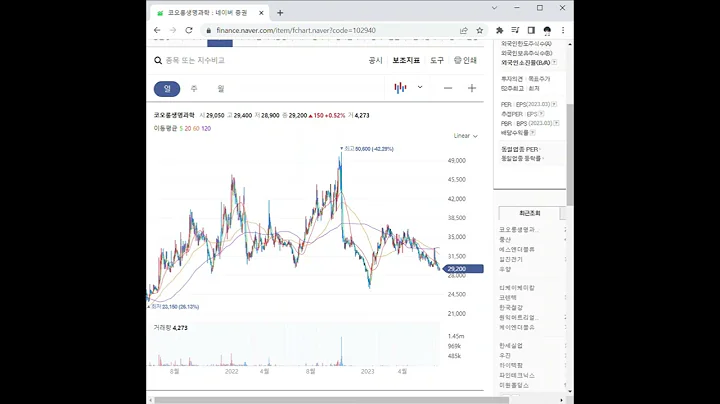Share this page via the share icon
Screen dimensions: 720x404
coord(464,30)
